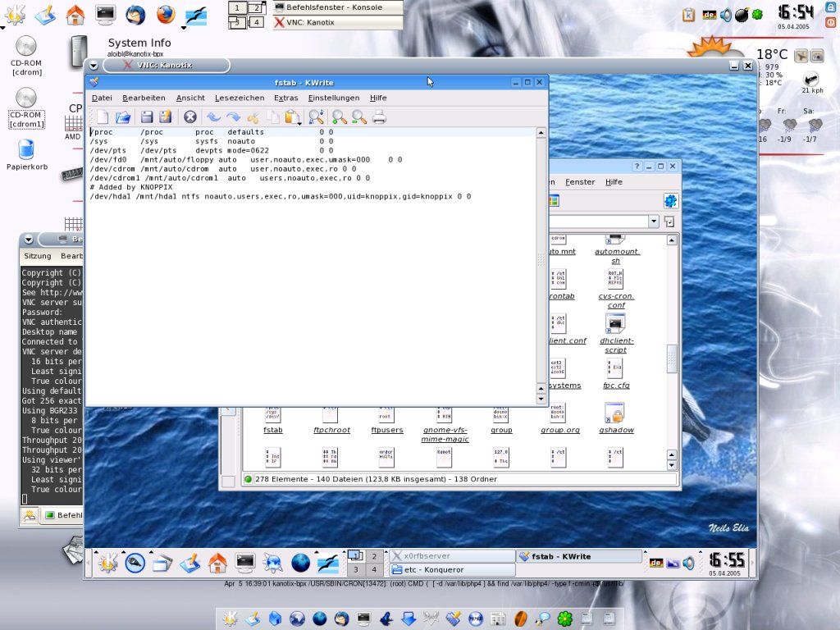Save the fstab file using the floppy icon
The height and width of the screenshot is (630, 840).
tap(147, 117)
